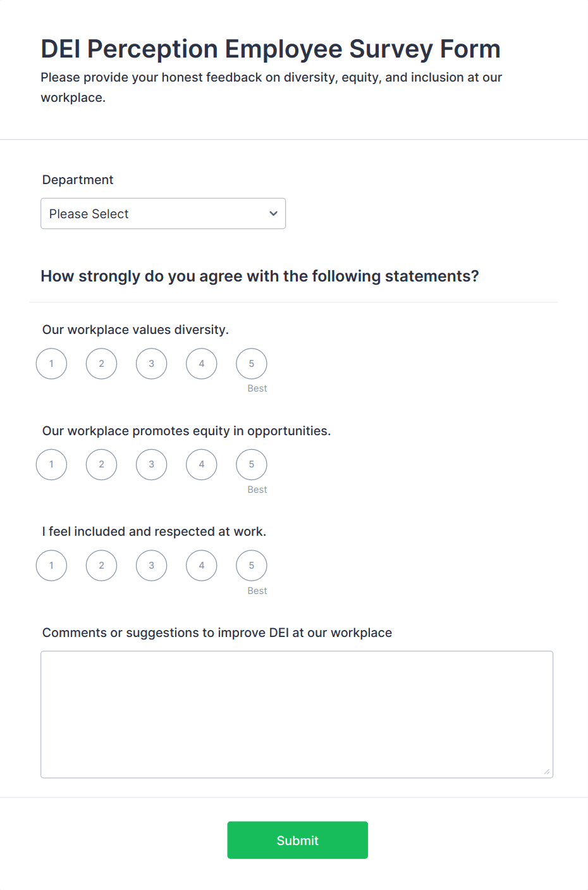
Task: Select 5 for equity in opportunities
Action: (x=252, y=464)
